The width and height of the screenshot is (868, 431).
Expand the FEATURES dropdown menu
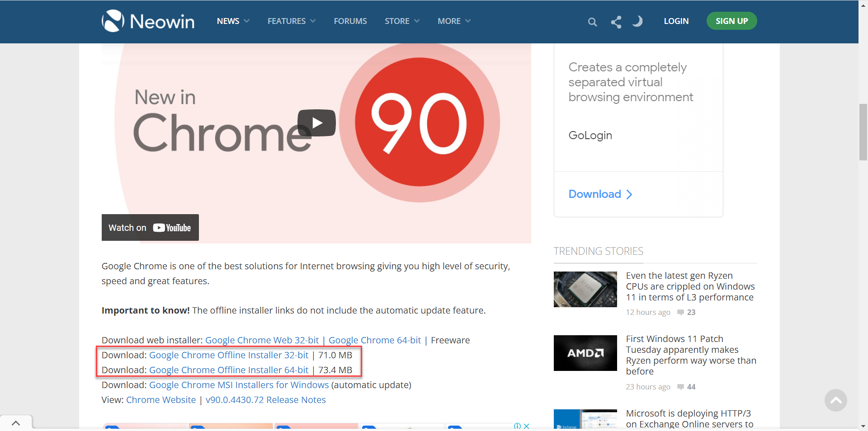coord(291,21)
